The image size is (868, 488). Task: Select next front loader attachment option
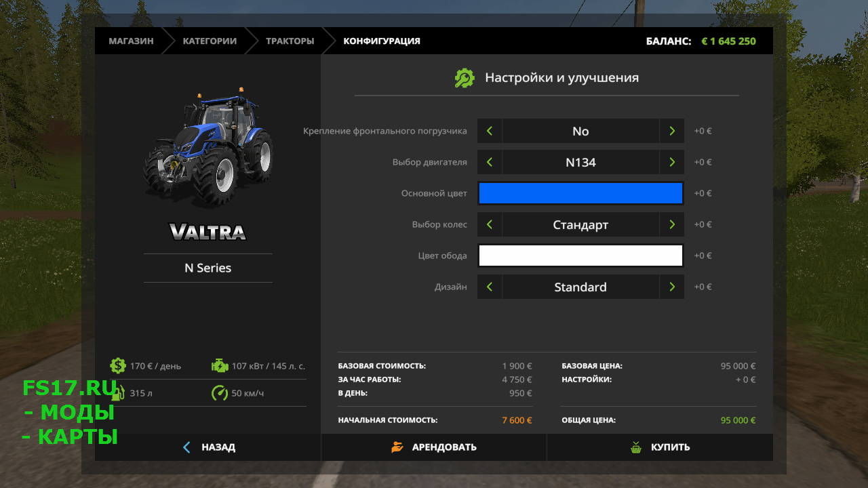(671, 131)
